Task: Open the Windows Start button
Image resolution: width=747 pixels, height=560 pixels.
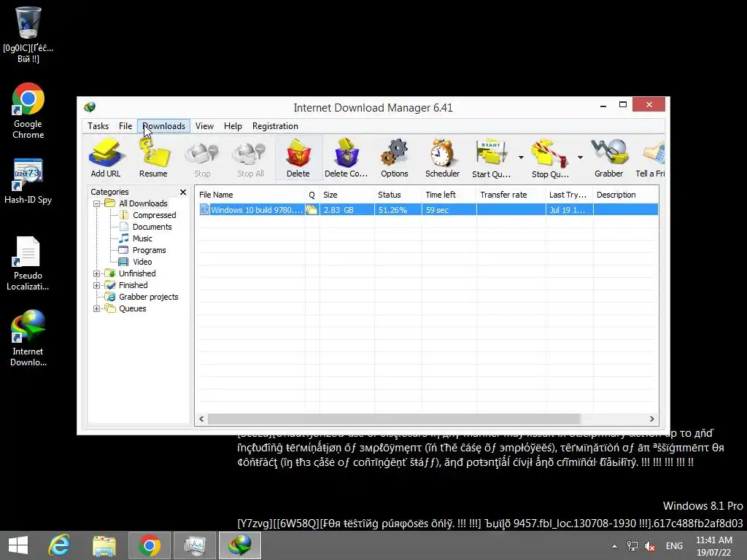Action: pyautogui.click(x=18, y=545)
